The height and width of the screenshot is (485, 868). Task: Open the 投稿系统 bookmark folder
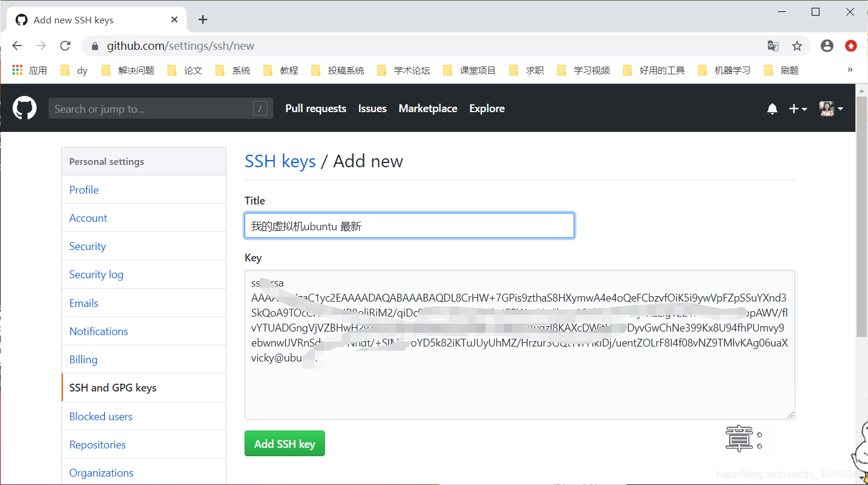tap(337, 70)
